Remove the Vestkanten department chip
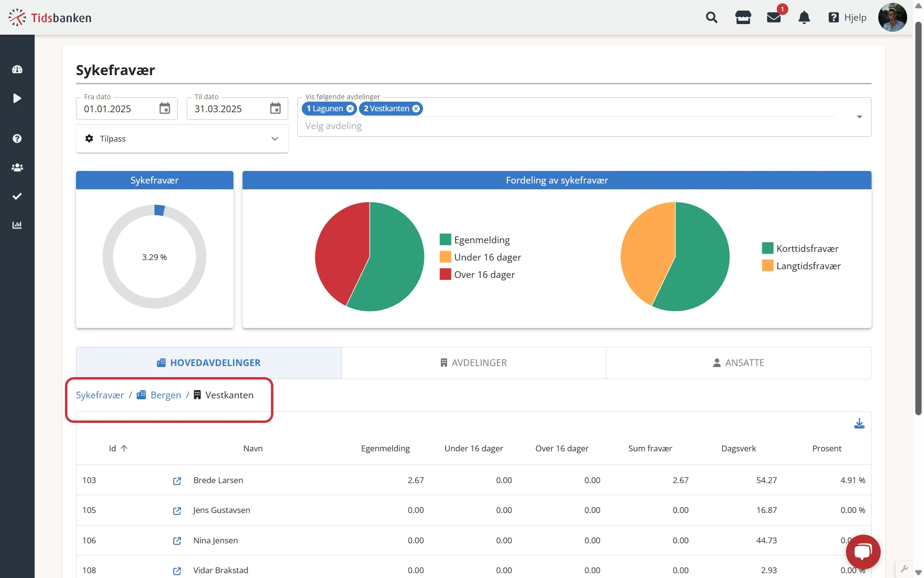 pyautogui.click(x=416, y=109)
